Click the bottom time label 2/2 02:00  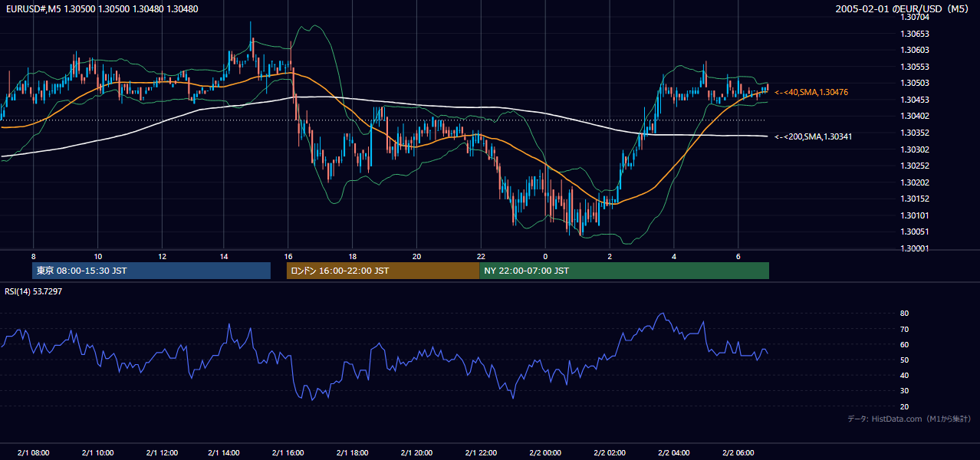tap(610, 453)
